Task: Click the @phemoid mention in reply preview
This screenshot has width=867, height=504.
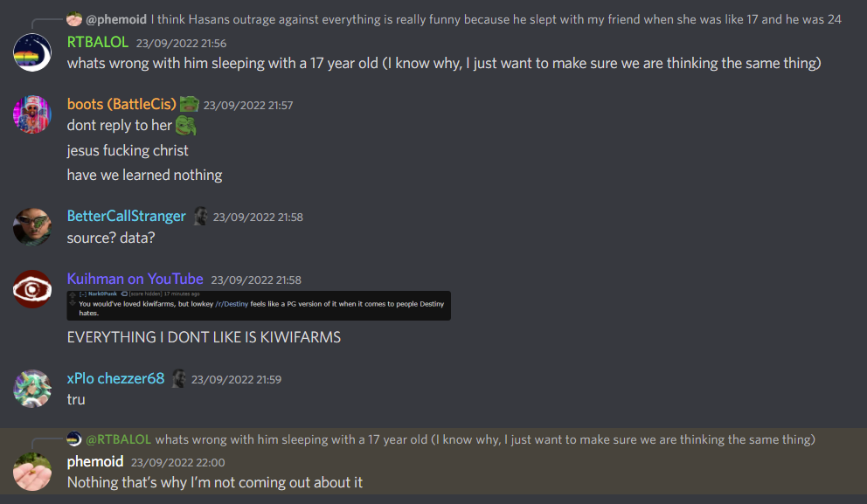Action: click(116, 19)
